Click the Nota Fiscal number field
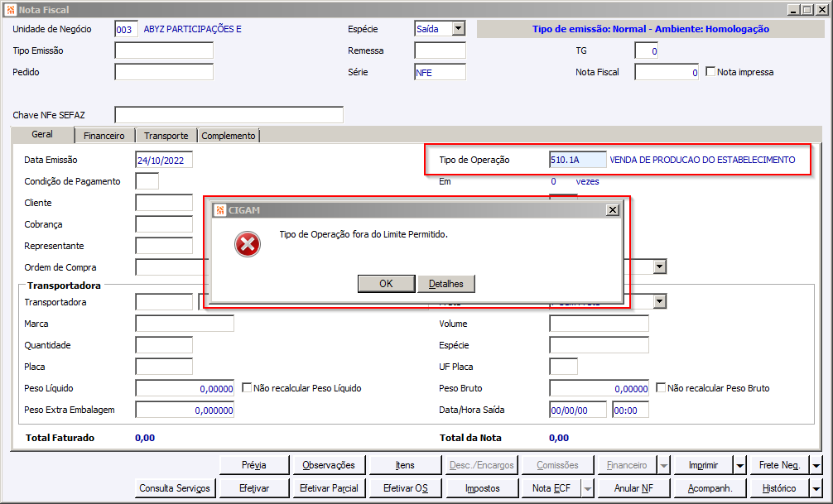 point(667,72)
